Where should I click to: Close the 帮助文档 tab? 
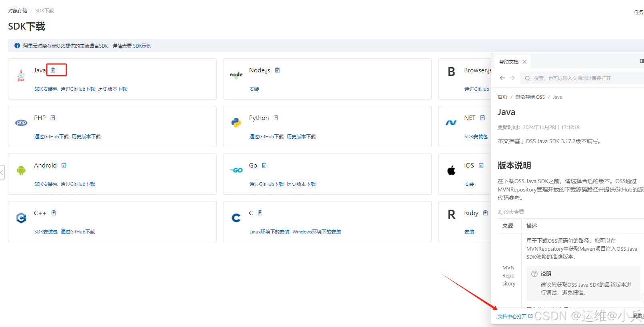(x=524, y=62)
